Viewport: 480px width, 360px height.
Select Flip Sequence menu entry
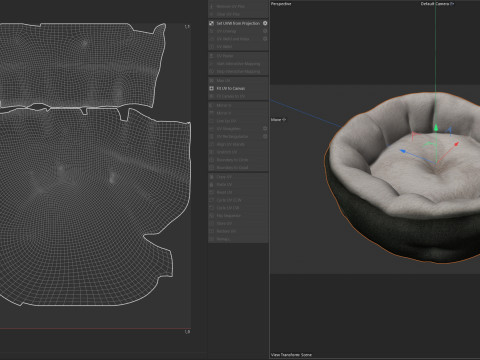pyautogui.click(x=238, y=216)
